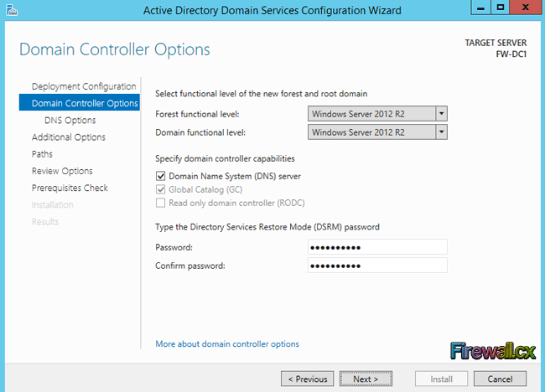
Task: Click the disabled Installation step
Action: pos(53,205)
